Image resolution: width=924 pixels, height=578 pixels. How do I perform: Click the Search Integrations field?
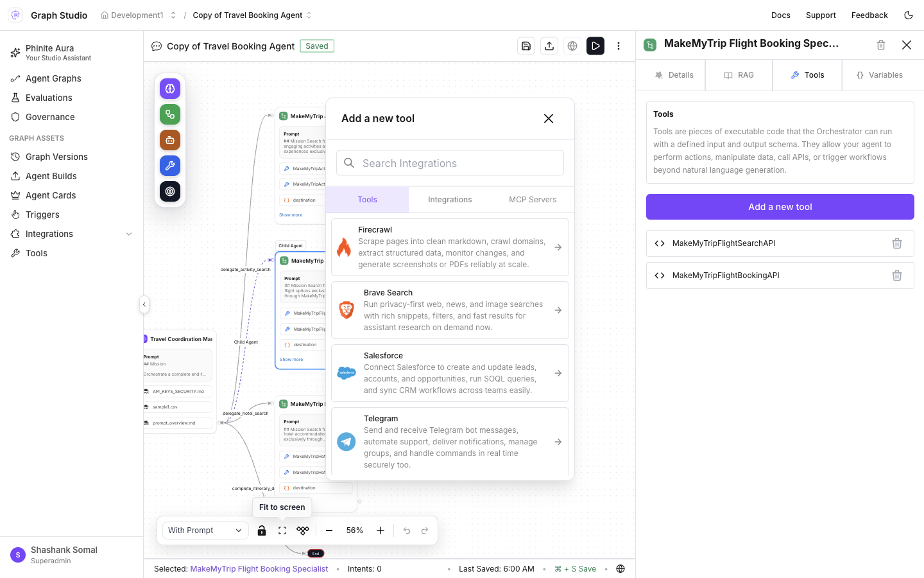click(450, 163)
